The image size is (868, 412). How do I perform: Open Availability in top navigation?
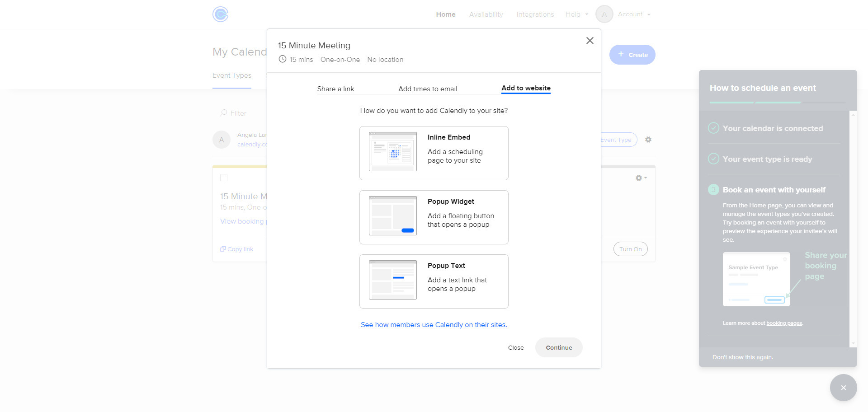[x=486, y=14]
